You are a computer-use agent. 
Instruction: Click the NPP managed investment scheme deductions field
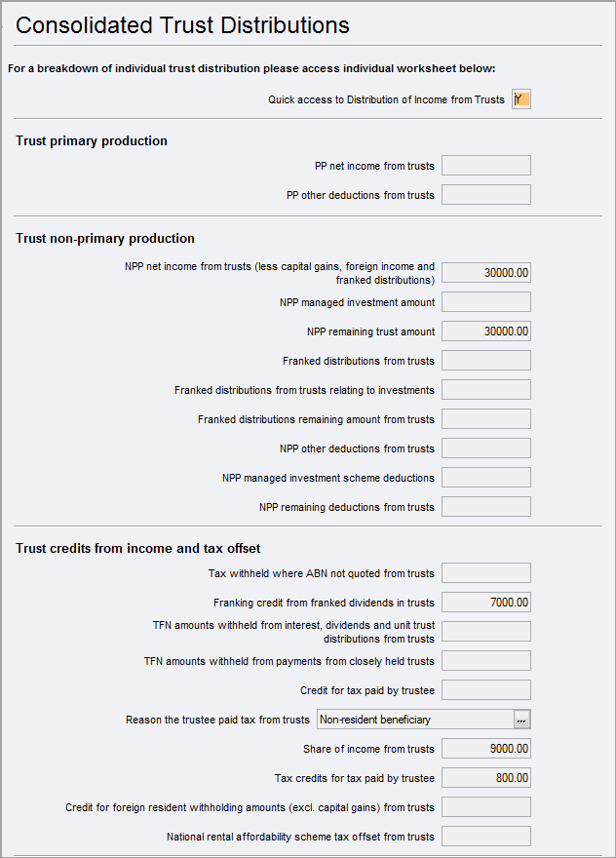point(485,477)
